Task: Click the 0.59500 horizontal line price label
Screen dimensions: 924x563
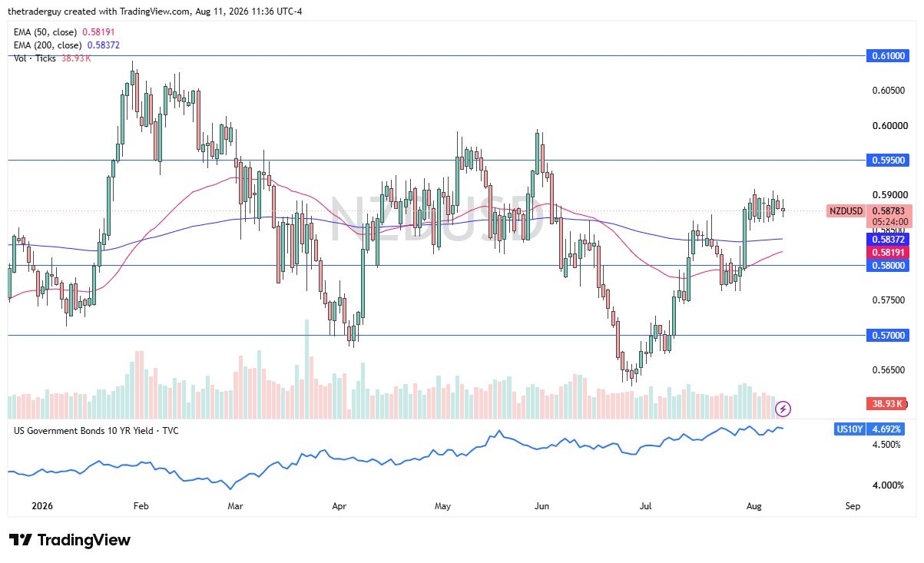Action: point(889,161)
